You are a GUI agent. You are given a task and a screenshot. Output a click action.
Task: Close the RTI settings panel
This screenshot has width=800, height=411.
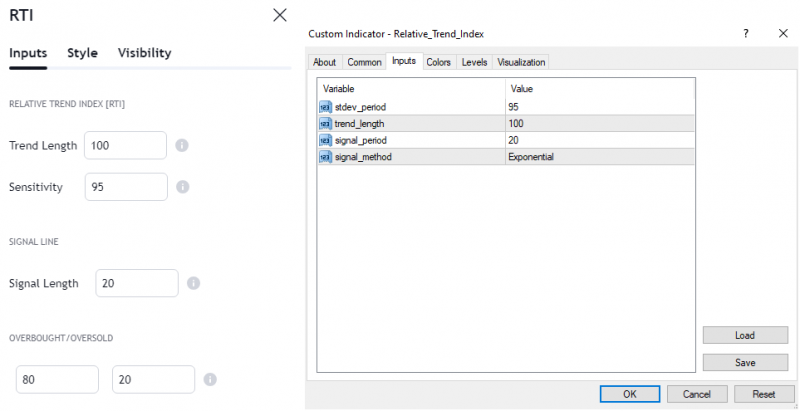(279, 15)
